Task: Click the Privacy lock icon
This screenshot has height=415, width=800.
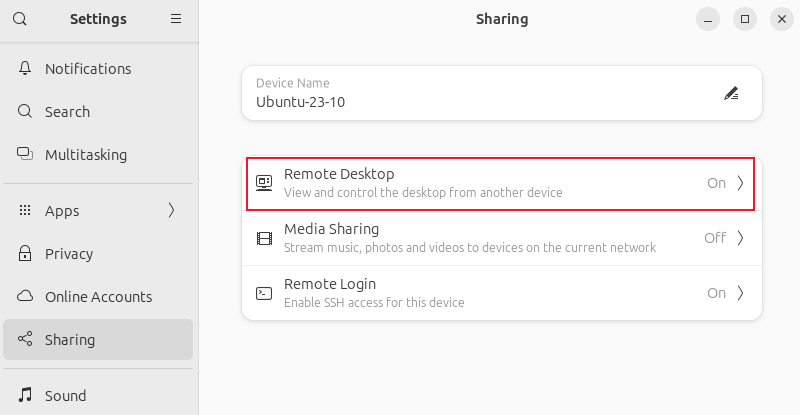Action: pos(25,254)
